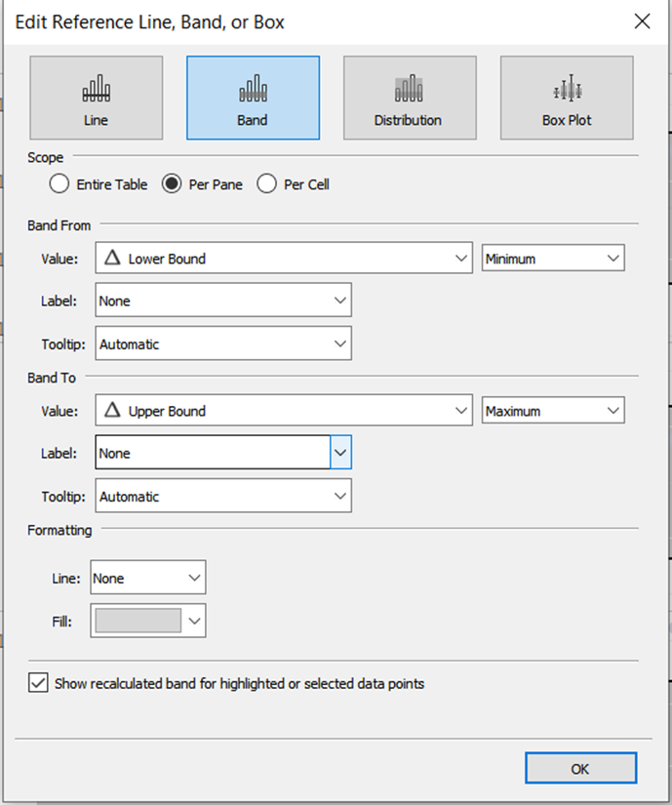This screenshot has width=672, height=805.
Task: Click the gray Fill color swatch
Action: pyautogui.click(x=138, y=621)
